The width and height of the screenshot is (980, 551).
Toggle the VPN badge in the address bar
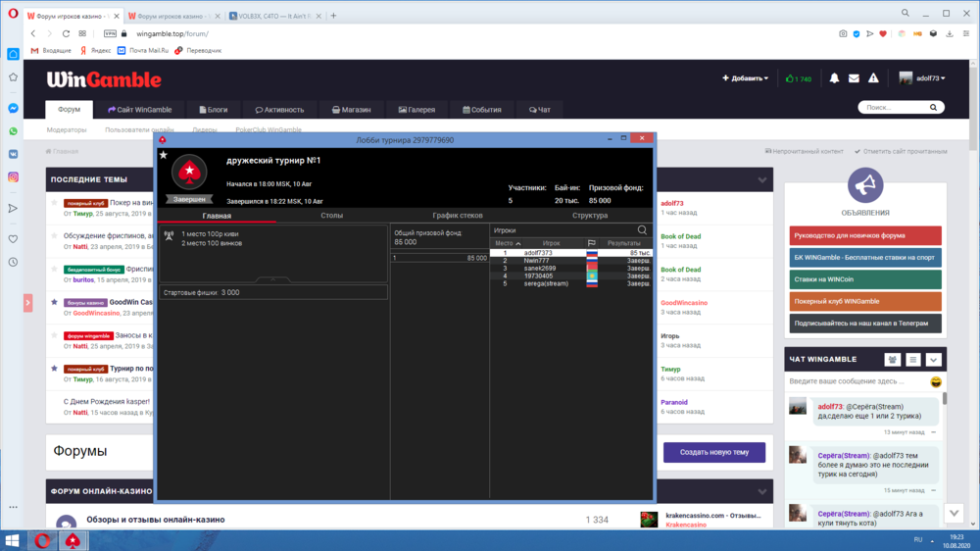110,33
